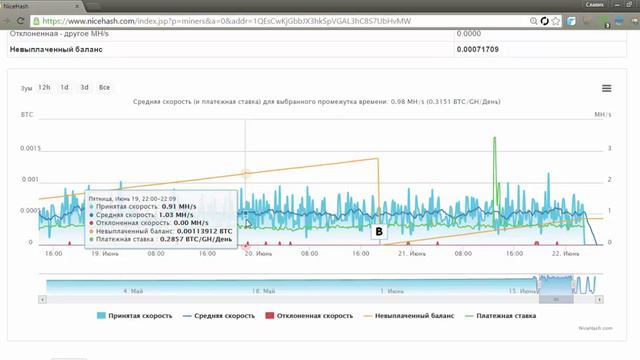Click the 1. Июнь label in navigator

coord(392,291)
